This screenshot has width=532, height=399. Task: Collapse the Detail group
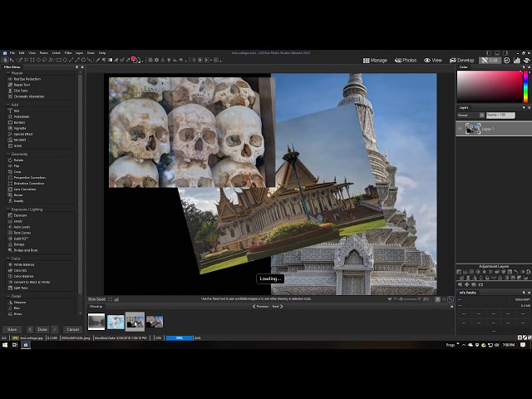pos(8,296)
